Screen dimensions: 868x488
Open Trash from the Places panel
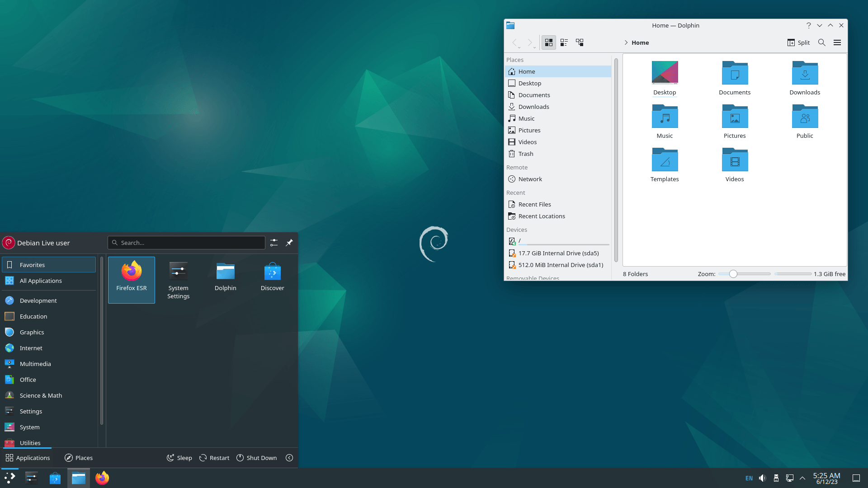click(x=526, y=154)
